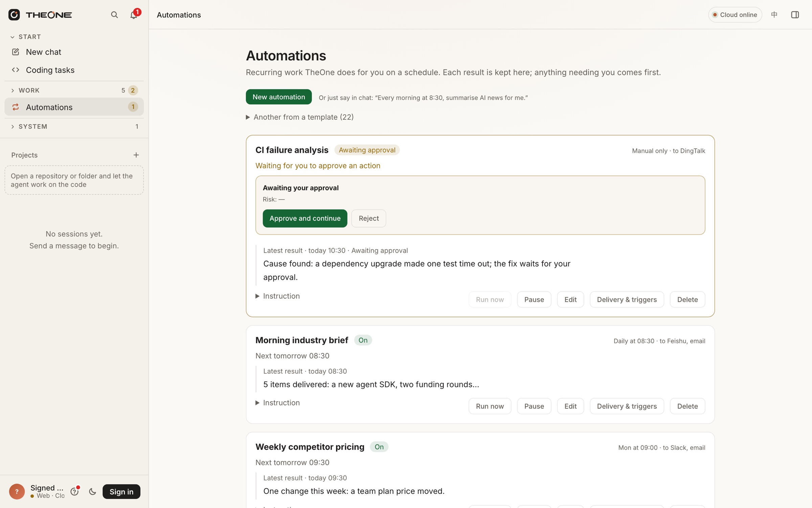The width and height of the screenshot is (812, 508).
Task: Open notifications bell with red badge
Action: [134, 15]
